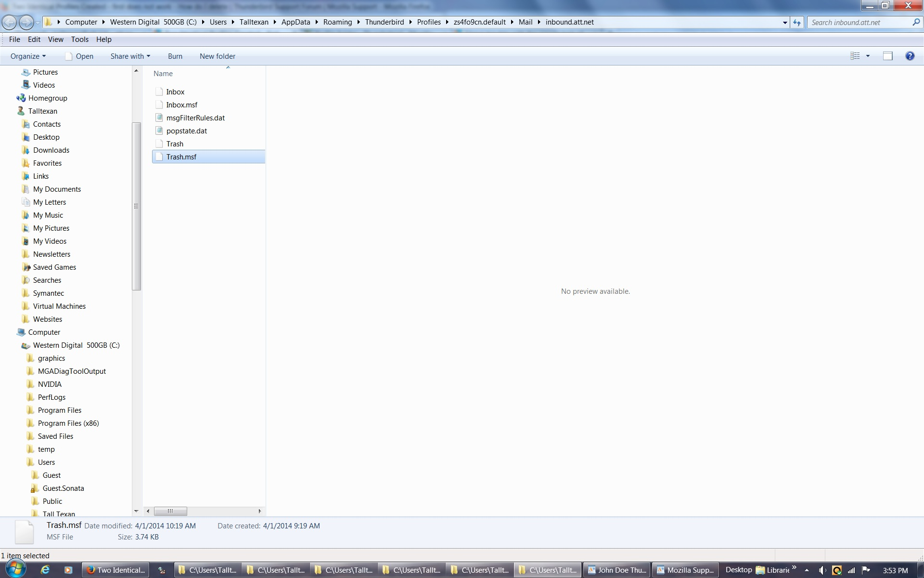924x578 pixels.
Task: Click the volume speaker tray icon
Action: click(x=822, y=570)
